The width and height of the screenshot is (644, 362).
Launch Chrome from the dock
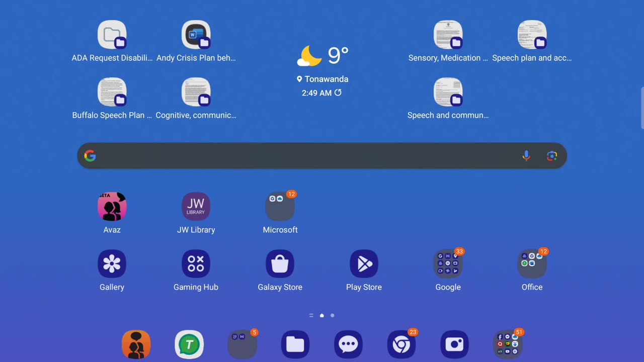click(x=401, y=345)
